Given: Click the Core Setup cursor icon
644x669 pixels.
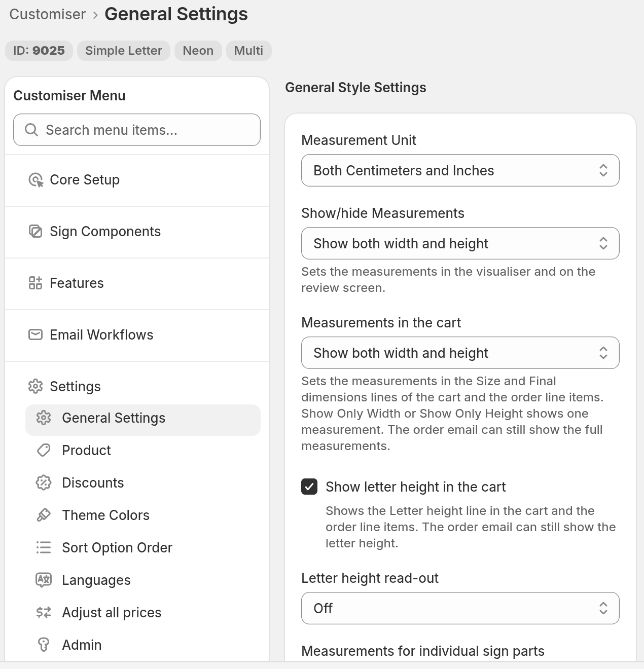Looking at the screenshot, I should point(35,180).
